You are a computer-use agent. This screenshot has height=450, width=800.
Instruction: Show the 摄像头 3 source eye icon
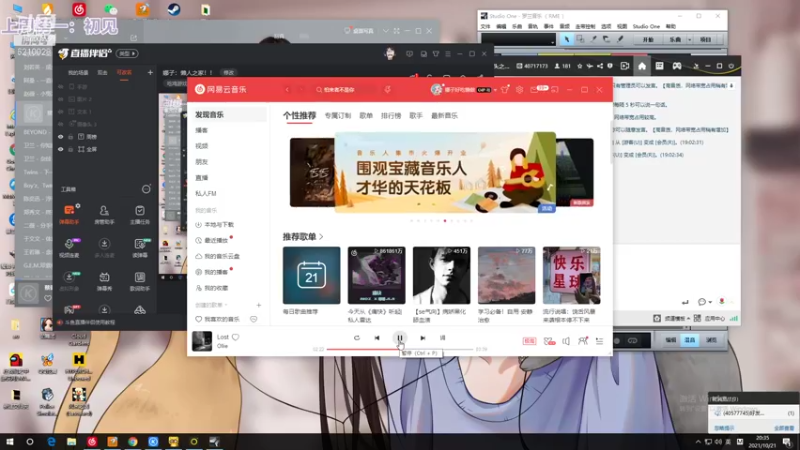61,124
